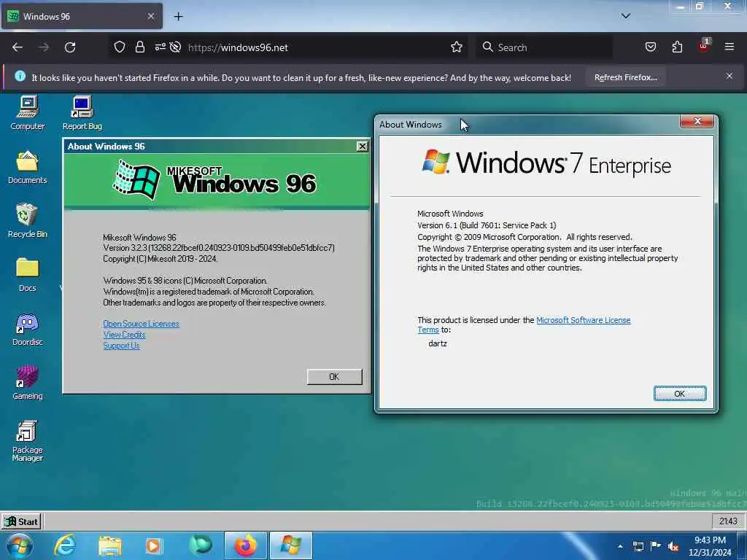Image resolution: width=747 pixels, height=560 pixels.
Task: Open the Package Manager icon
Action: coord(28,441)
